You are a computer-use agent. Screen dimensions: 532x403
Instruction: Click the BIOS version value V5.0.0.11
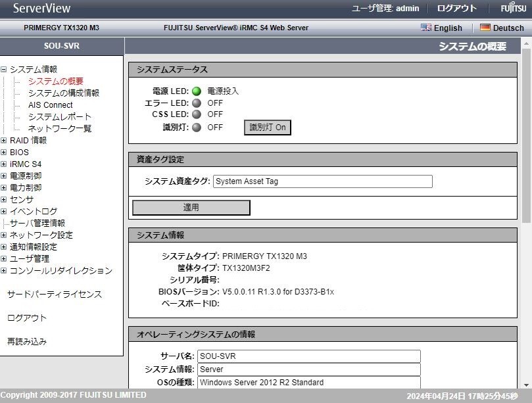coord(278,292)
